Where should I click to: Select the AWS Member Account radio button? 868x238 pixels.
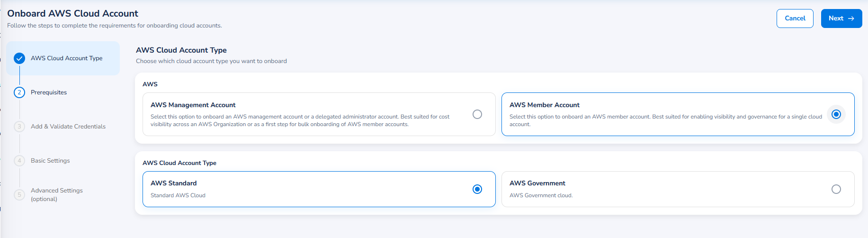[x=836, y=114]
